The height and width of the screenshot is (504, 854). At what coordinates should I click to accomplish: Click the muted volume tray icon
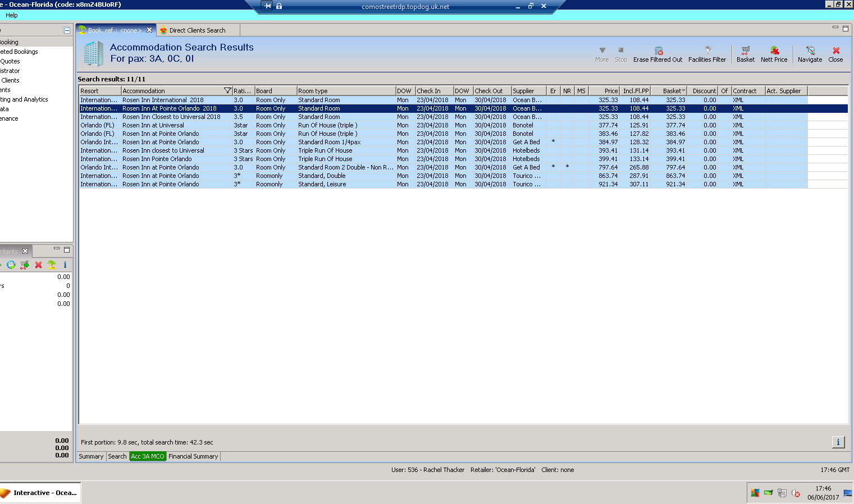796,493
